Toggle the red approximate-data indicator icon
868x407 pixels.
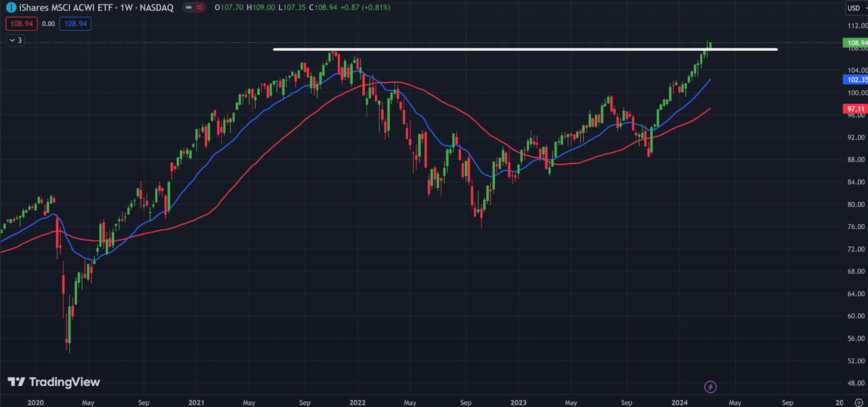point(200,7)
